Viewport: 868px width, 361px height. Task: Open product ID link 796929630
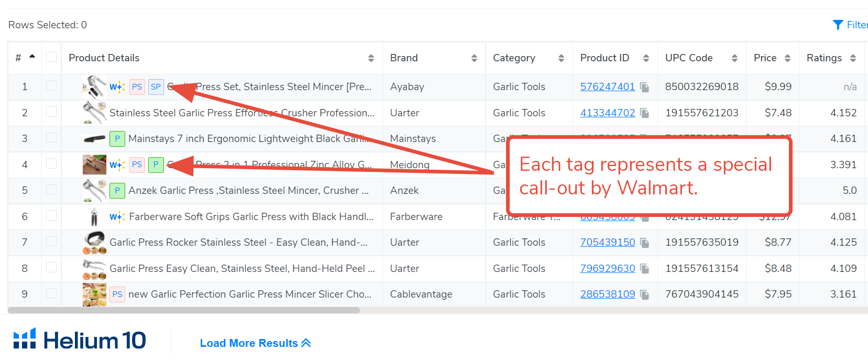(x=608, y=268)
